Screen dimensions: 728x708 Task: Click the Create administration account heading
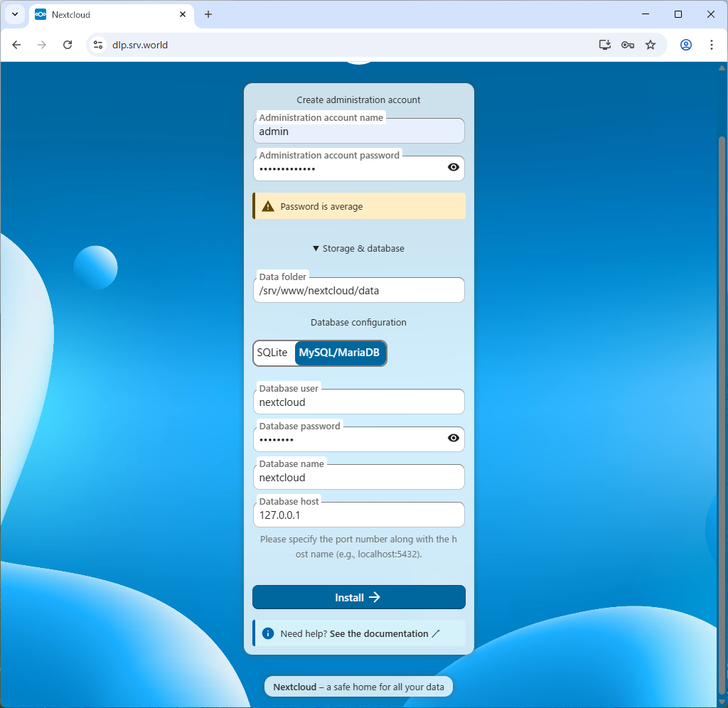(x=358, y=100)
